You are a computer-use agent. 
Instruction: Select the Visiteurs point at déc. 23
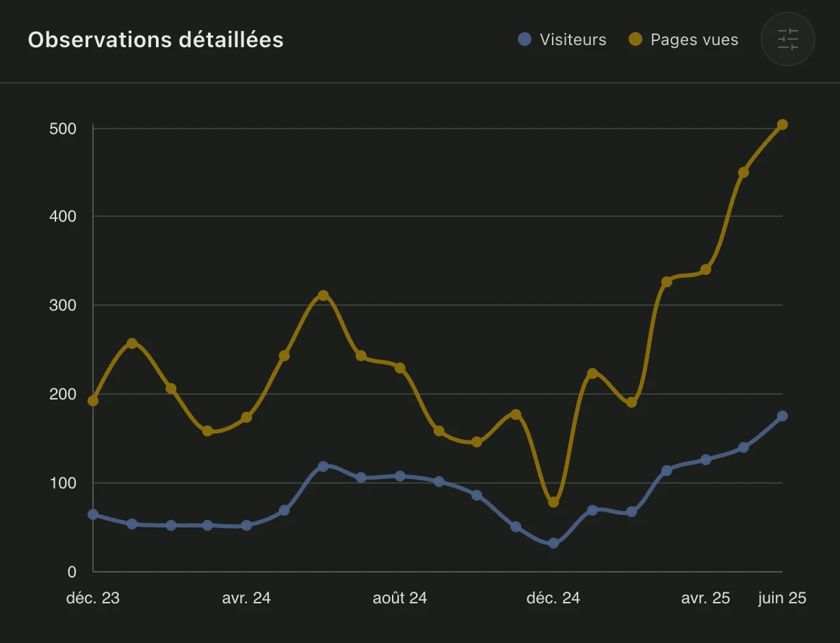pyautogui.click(x=93, y=514)
